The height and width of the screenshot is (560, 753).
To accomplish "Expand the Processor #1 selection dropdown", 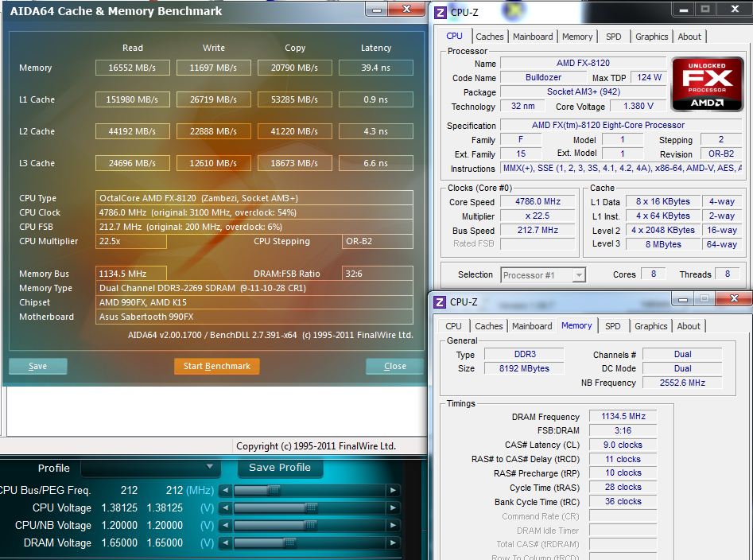I will click(579, 275).
